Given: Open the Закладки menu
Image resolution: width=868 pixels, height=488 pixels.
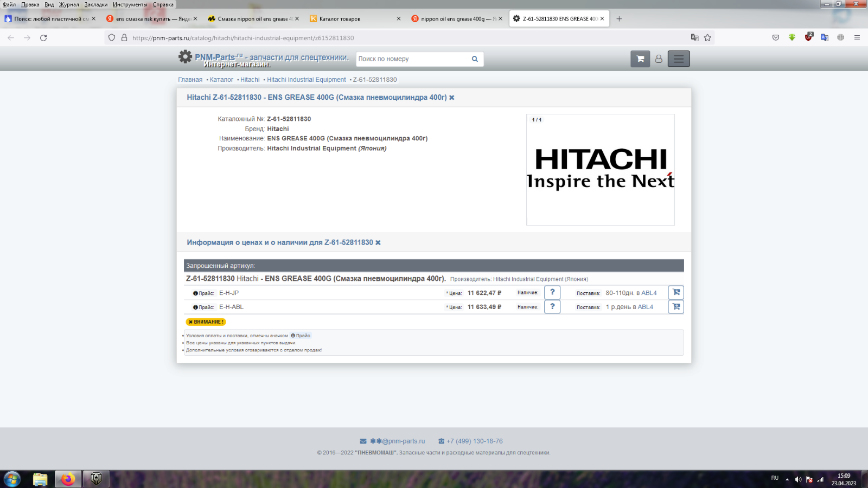Looking at the screenshot, I should point(96,4).
